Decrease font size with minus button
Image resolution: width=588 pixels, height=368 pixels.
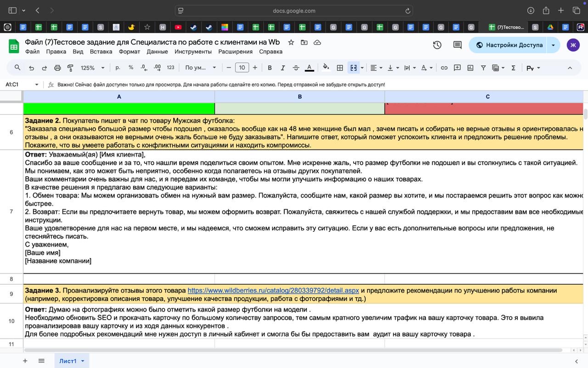[x=229, y=68]
